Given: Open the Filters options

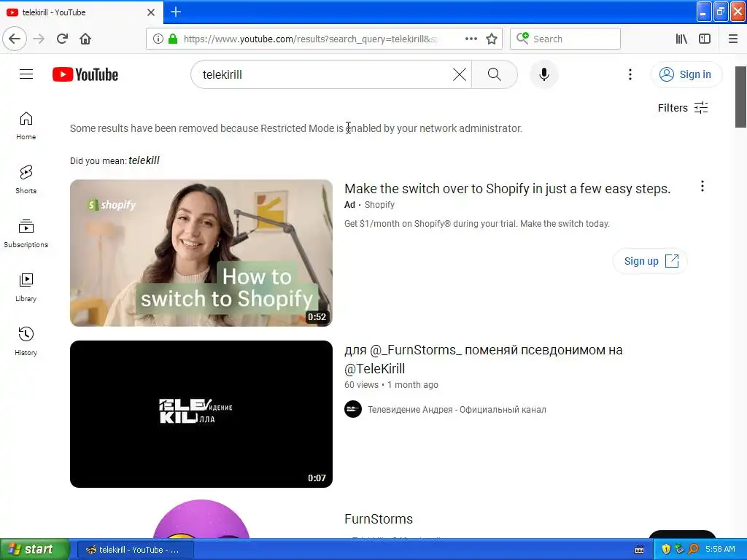Looking at the screenshot, I should pyautogui.click(x=683, y=108).
